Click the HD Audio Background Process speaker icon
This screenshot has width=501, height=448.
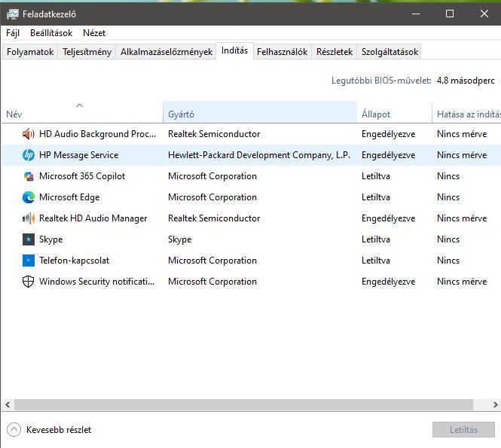pyautogui.click(x=29, y=134)
